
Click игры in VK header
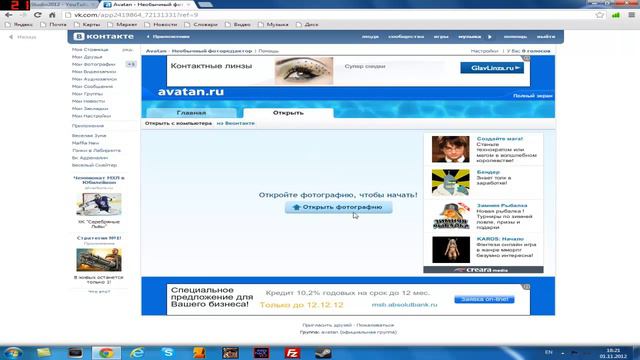[x=441, y=37]
